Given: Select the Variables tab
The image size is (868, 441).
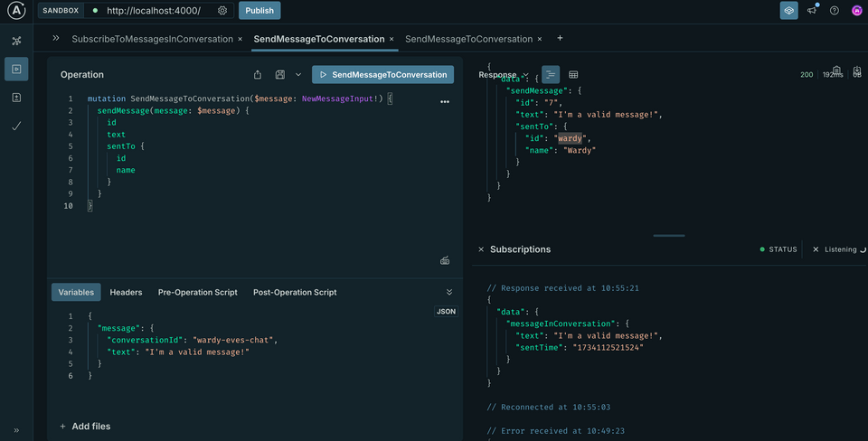Looking at the screenshot, I should 76,292.
